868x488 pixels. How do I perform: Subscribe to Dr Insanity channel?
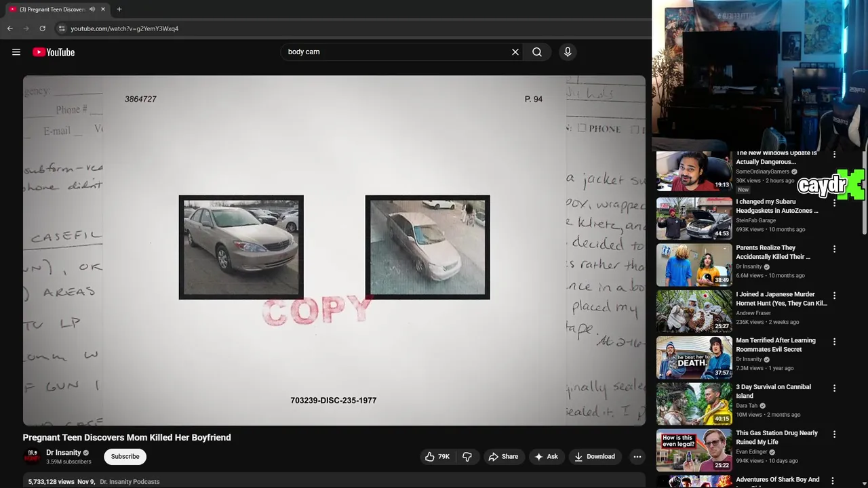click(125, 457)
